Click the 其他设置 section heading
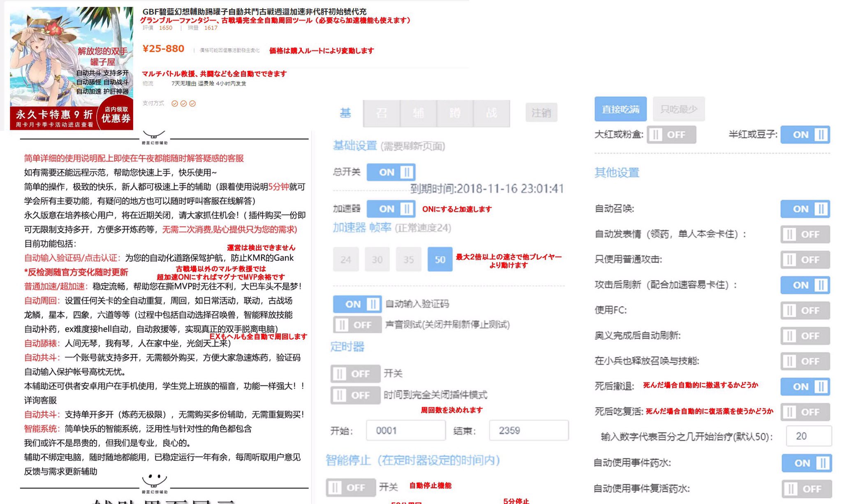This screenshot has height=504, width=842. tap(617, 172)
